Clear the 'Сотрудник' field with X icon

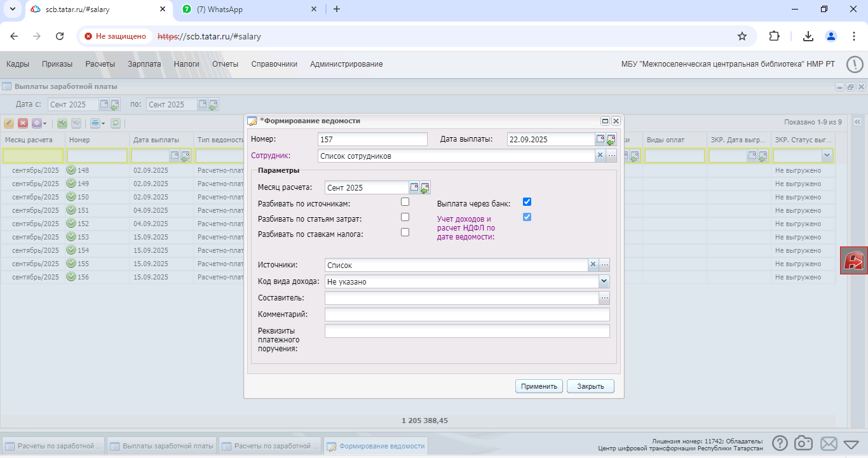tap(600, 155)
